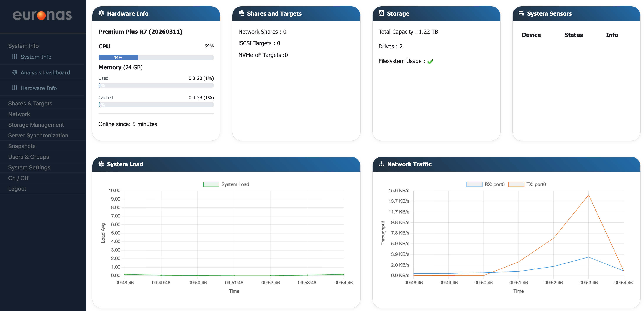Expand the Shares & Targets sidebar section
The height and width of the screenshot is (311, 644).
[x=30, y=104]
